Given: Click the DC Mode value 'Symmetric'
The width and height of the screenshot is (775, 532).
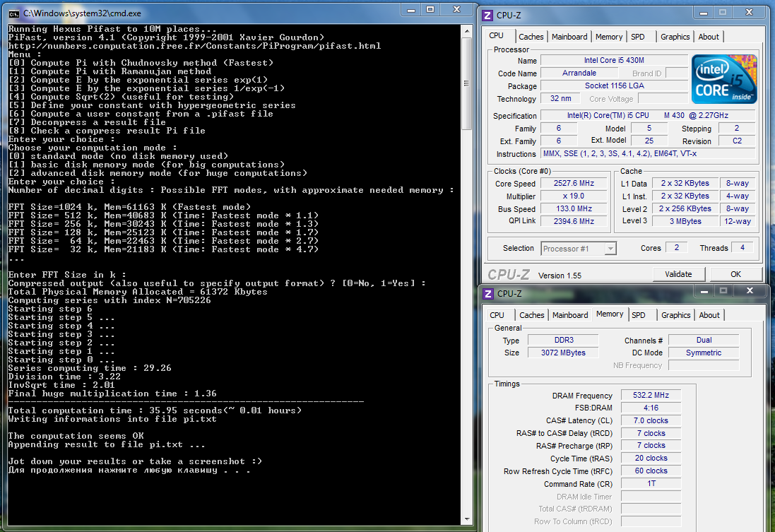Looking at the screenshot, I should [x=704, y=353].
